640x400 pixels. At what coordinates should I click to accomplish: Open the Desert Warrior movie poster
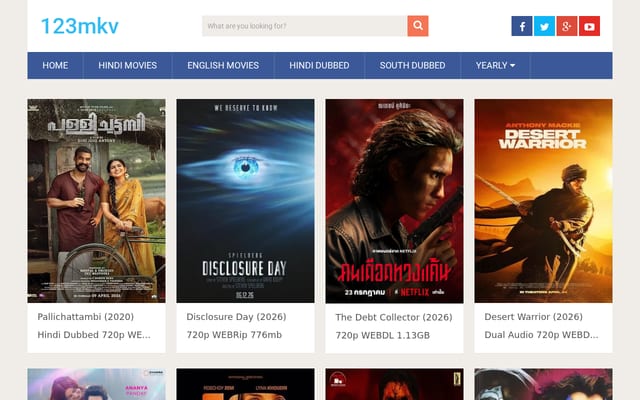pyautogui.click(x=543, y=201)
